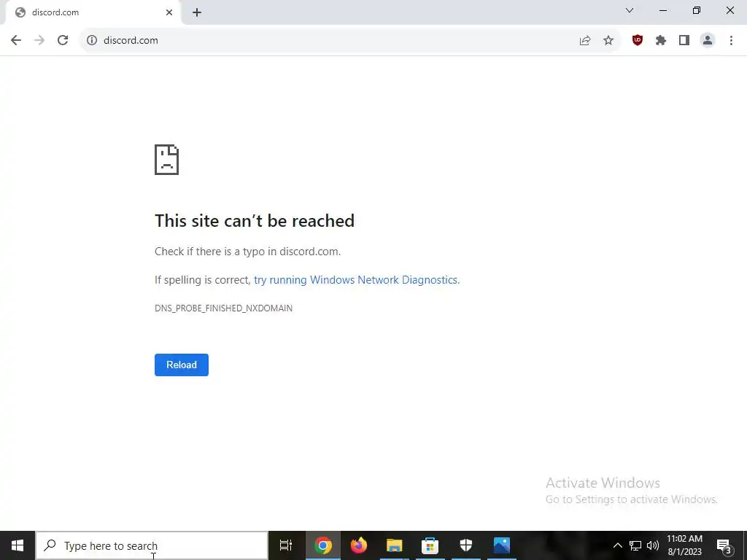Click the blue Reload button
This screenshot has height=560, width=747.
pyautogui.click(x=182, y=365)
